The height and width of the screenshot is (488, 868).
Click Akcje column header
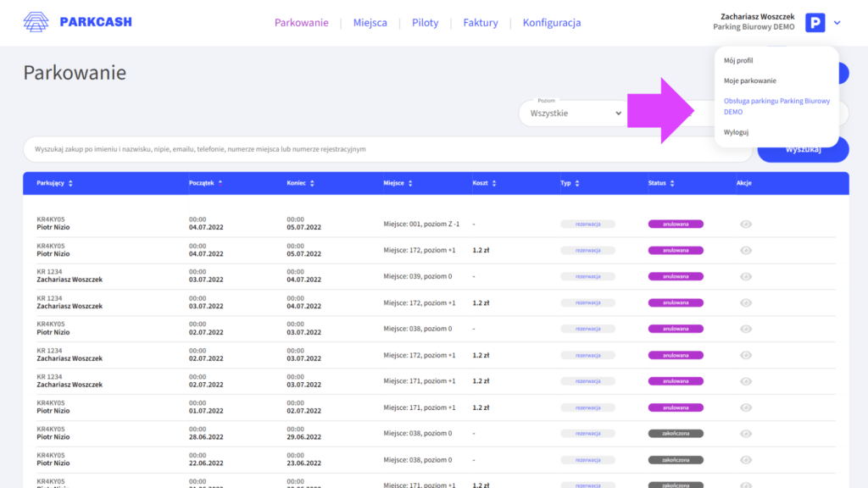744,183
